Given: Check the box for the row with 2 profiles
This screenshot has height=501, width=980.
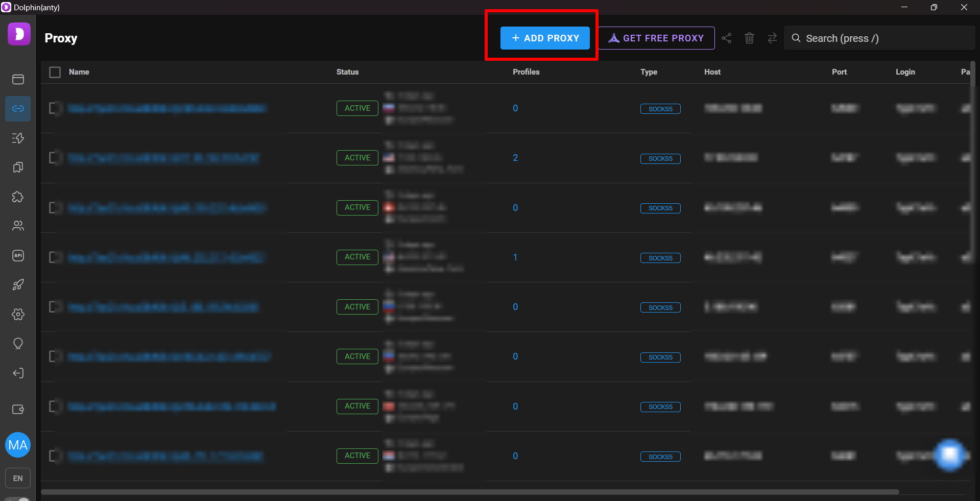Looking at the screenshot, I should point(55,158).
